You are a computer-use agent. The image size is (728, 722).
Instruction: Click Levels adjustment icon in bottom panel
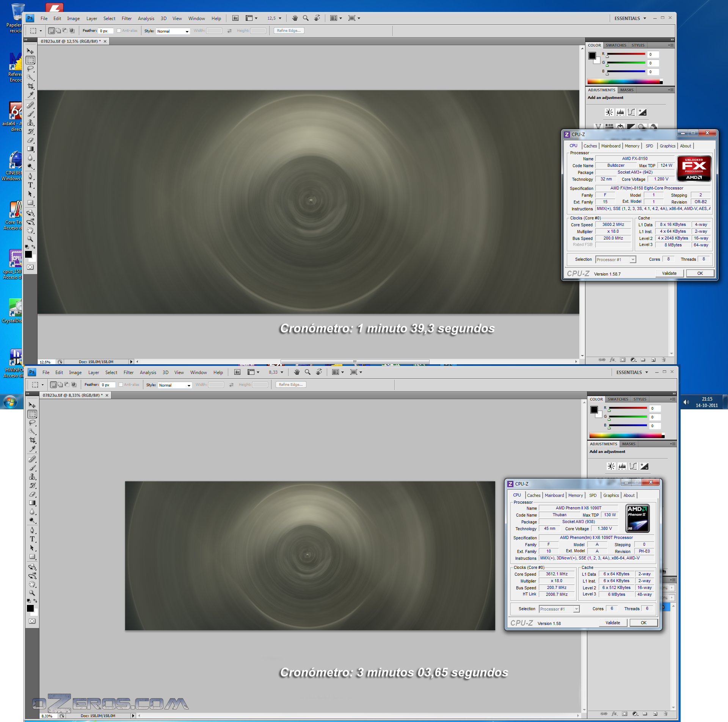pos(622,466)
